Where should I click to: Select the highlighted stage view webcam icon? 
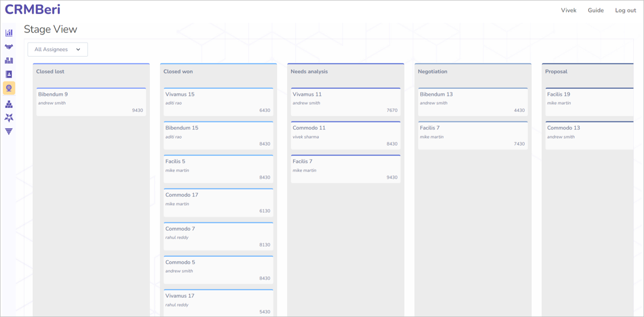click(x=9, y=88)
